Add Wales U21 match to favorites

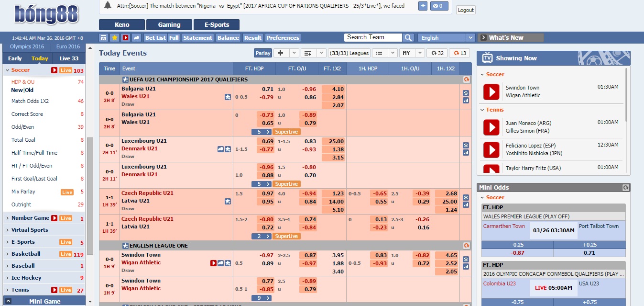(228, 97)
